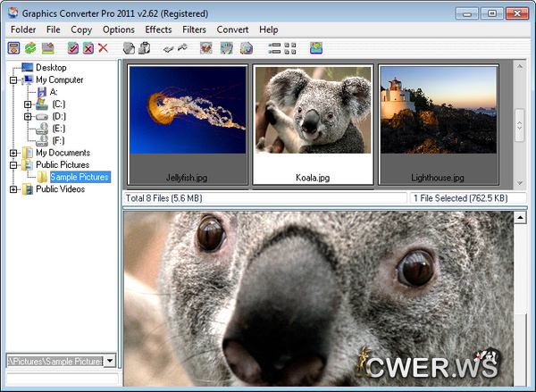Viewport: 536px width, 392px height.
Task: Click the rightmost convert picture toolbar icon
Action: (x=316, y=48)
